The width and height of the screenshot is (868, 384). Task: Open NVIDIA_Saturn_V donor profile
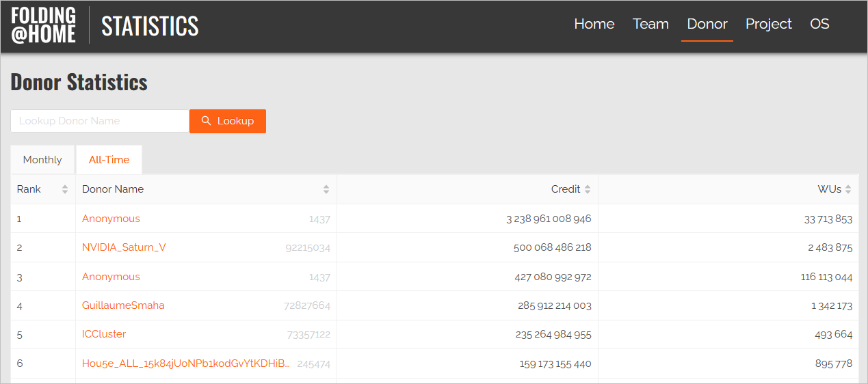tap(124, 247)
